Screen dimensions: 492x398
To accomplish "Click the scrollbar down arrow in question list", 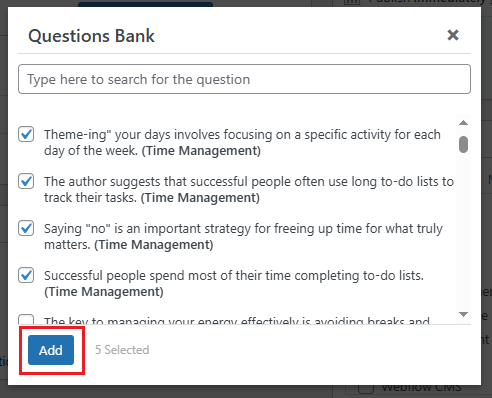I will (463, 314).
